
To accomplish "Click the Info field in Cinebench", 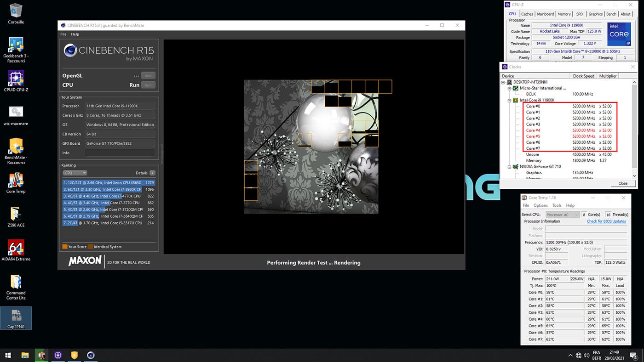I will click(x=120, y=153).
